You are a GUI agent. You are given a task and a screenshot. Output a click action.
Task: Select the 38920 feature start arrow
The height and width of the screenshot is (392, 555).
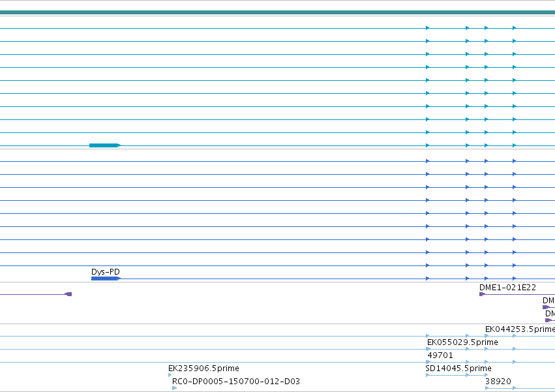(x=487, y=388)
